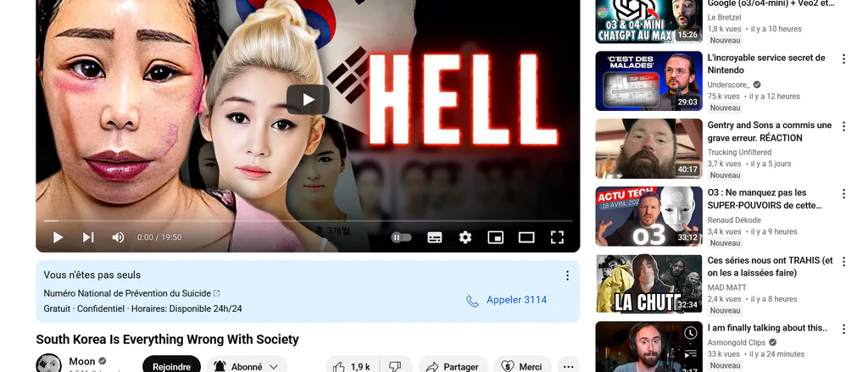Click the Rejoindre button

point(171,366)
